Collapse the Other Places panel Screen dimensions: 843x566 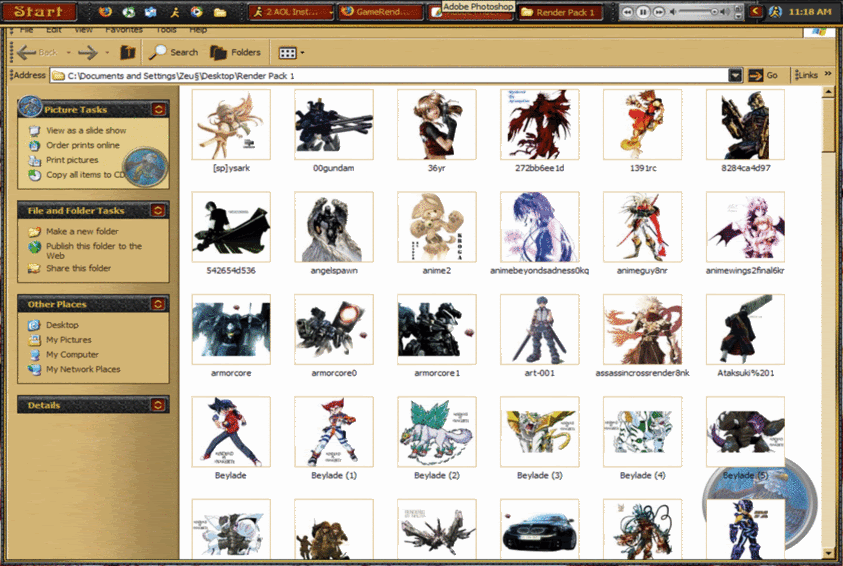pos(158,304)
